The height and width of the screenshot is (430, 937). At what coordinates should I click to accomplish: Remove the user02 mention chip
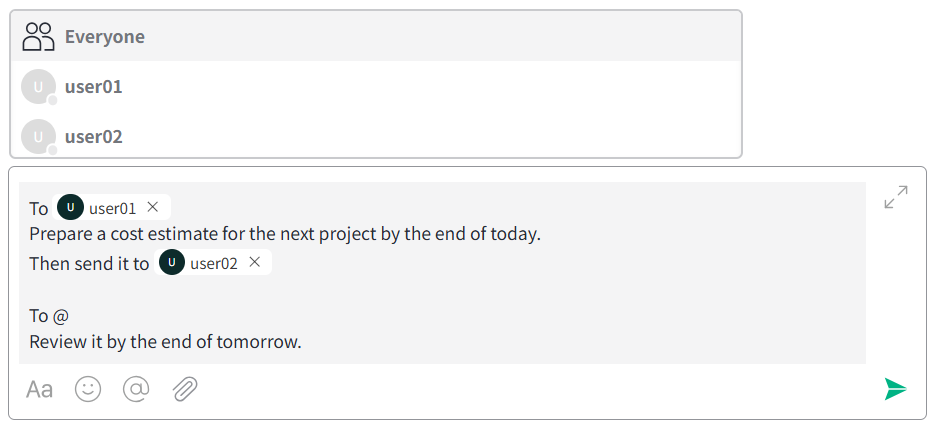(255, 262)
